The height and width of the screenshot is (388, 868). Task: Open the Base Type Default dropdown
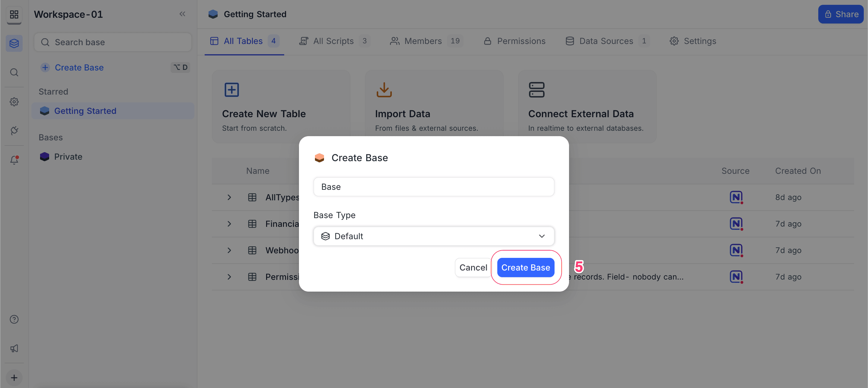coord(433,236)
